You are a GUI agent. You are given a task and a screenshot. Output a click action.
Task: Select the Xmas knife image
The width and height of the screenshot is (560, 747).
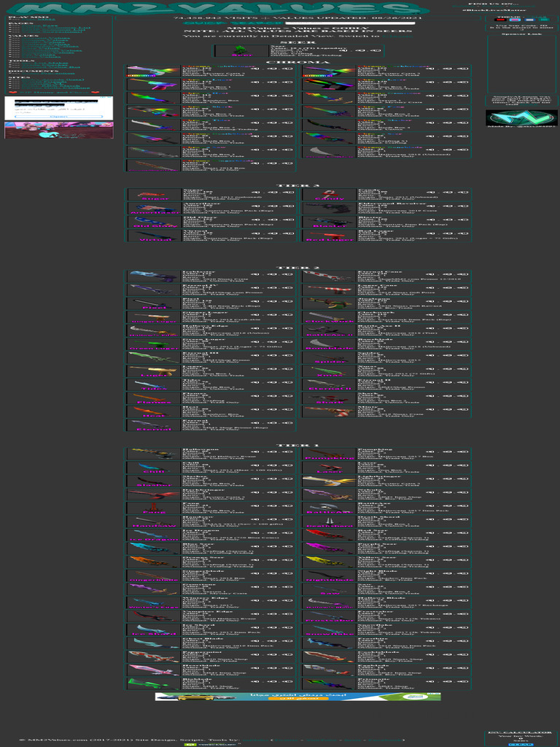pos(329,371)
